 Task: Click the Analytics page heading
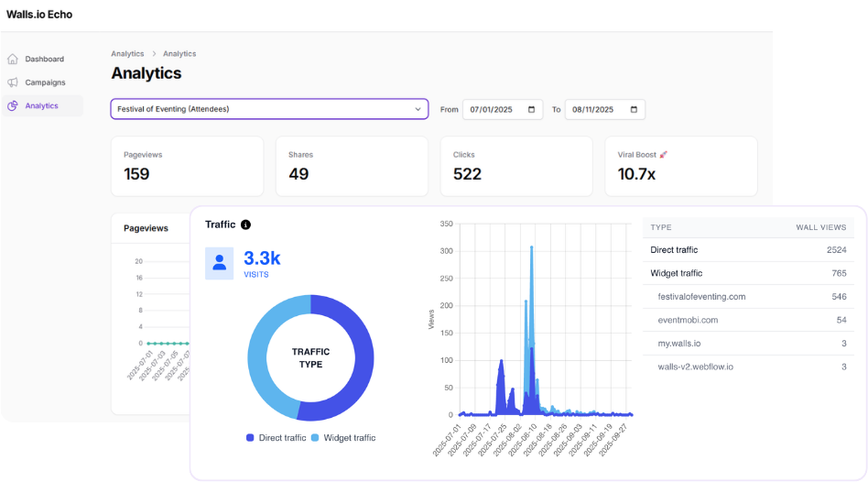(x=146, y=73)
